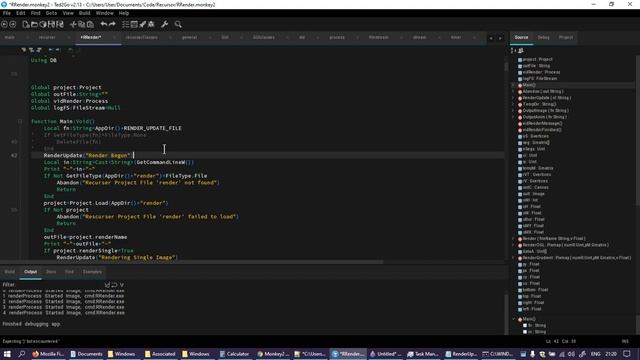Open the File menu
The height and width of the screenshot is (360, 640).
(7, 13)
